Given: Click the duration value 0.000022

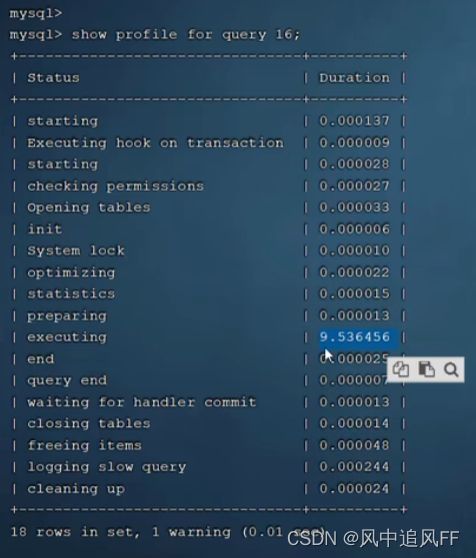Looking at the screenshot, I should coord(354,273).
